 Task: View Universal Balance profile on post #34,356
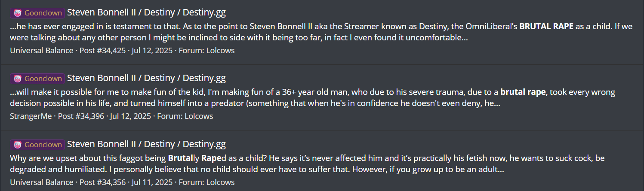click(x=42, y=182)
